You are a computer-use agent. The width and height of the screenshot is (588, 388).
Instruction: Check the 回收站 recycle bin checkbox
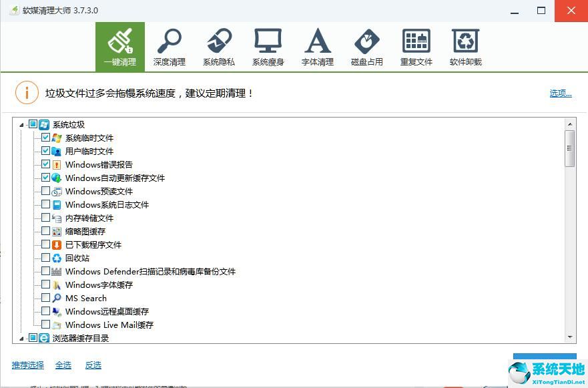(45, 257)
